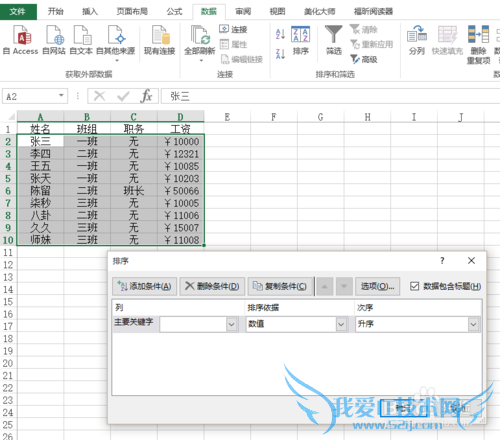The image size is (500, 440).
Task: Click the confirm checkmark formula bar icon
Action: click(x=123, y=96)
